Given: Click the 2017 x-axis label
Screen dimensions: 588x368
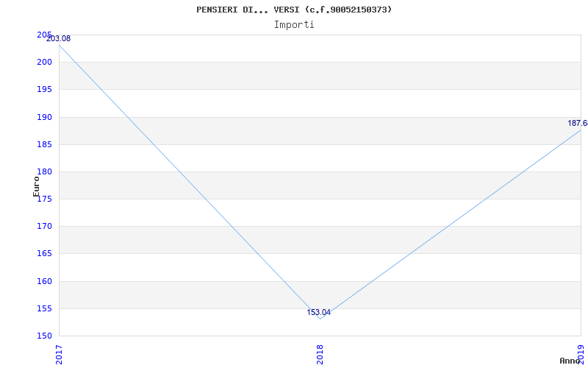Looking at the screenshot, I should click(x=59, y=355).
